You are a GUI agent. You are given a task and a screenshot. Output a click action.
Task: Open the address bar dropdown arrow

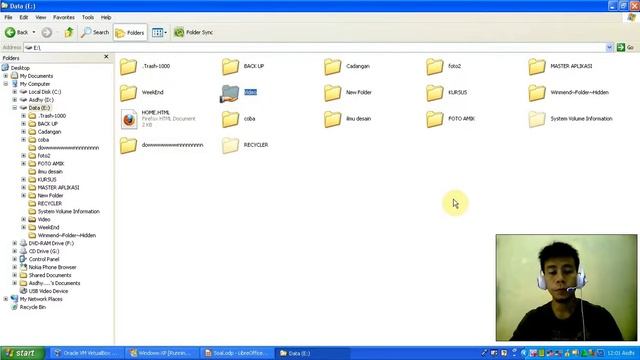[609, 48]
